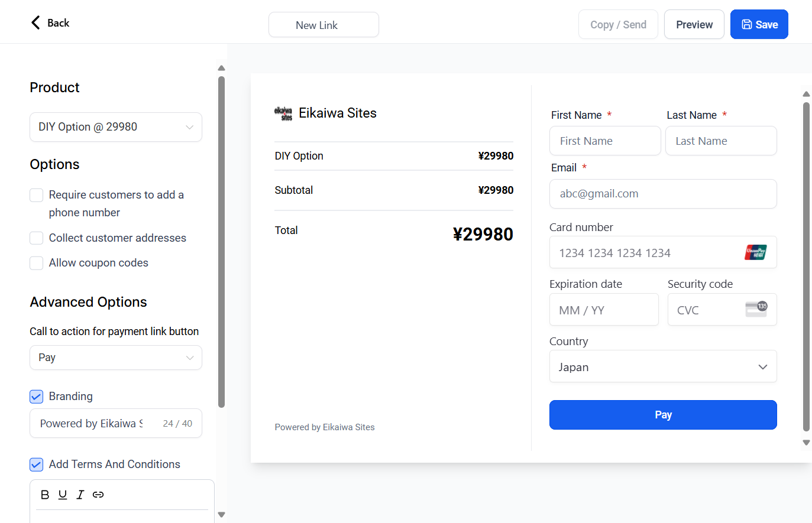Click the blue Pay button
This screenshot has height=523, width=812.
click(663, 415)
